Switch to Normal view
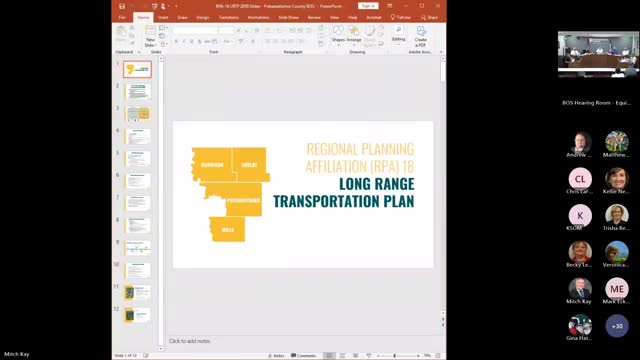 (329, 356)
